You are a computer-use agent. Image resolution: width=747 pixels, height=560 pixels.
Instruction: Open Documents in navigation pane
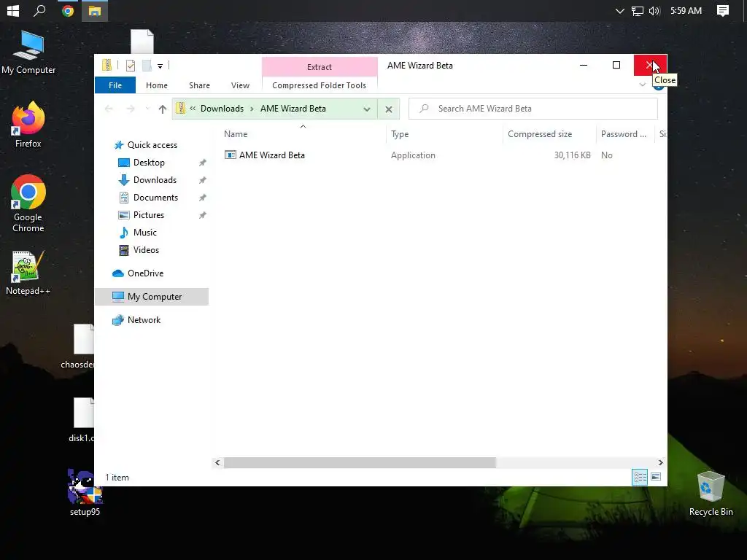click(x=155, y=198)
